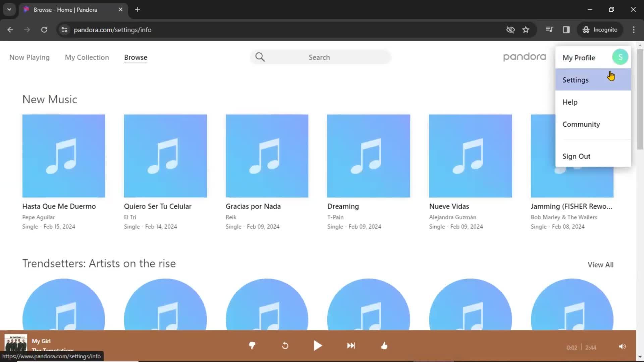Click the third-party cookies blocked eye icon
This screenshot has height=362, width=644.
click(510, 29)
